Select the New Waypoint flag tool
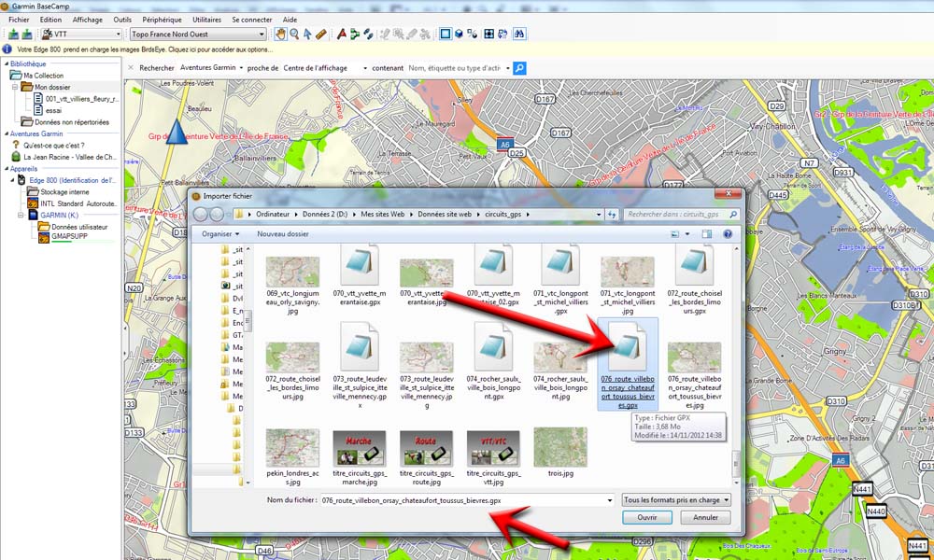 341,34
